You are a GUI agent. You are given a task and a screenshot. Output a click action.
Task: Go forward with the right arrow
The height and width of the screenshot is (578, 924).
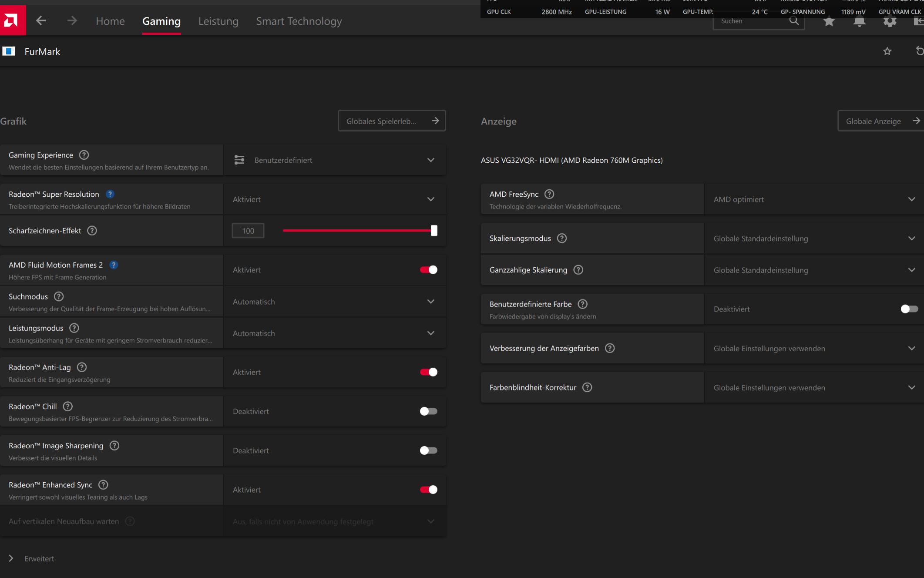[72, 20]
